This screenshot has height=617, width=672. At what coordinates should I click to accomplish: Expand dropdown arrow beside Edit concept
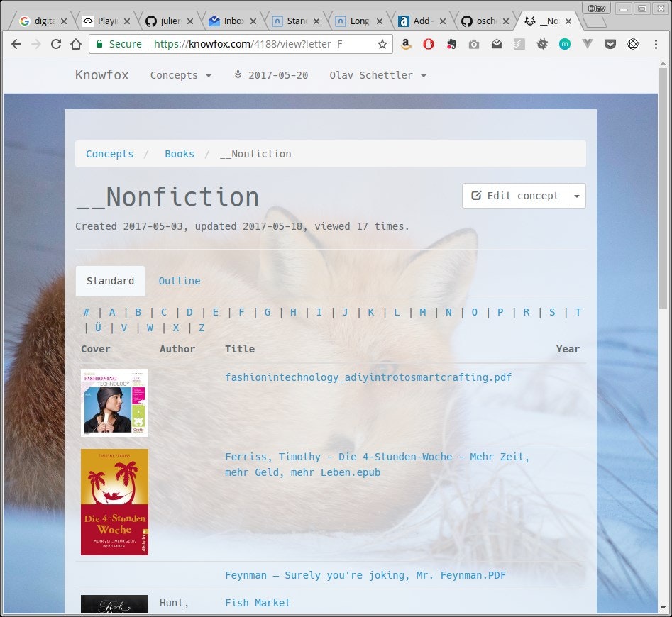pyautogui.click(x=577, y=196)
